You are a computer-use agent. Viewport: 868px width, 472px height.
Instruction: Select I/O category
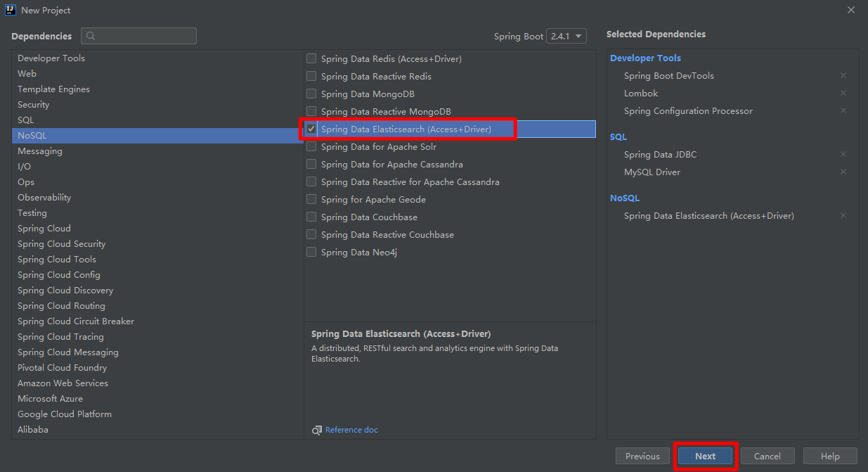click(157, 166)
